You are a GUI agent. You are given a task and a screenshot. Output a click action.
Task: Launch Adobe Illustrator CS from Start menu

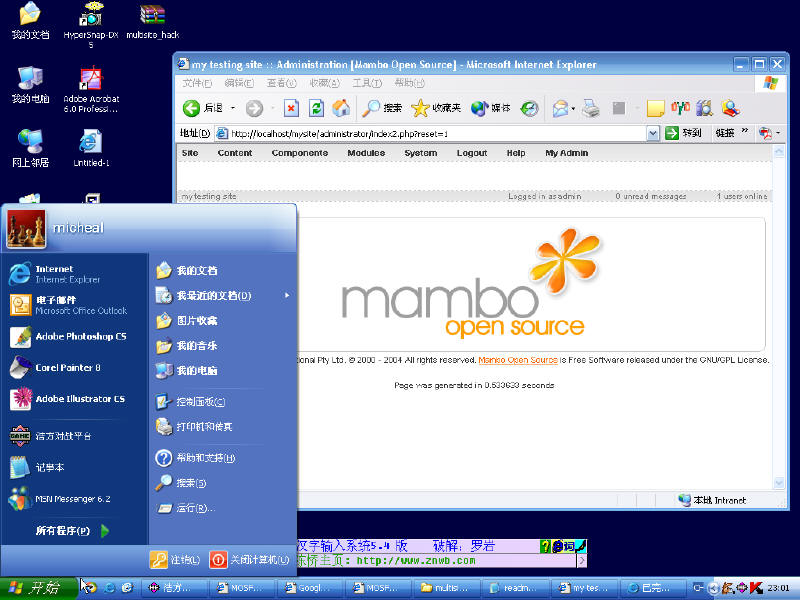click(74, 398)
